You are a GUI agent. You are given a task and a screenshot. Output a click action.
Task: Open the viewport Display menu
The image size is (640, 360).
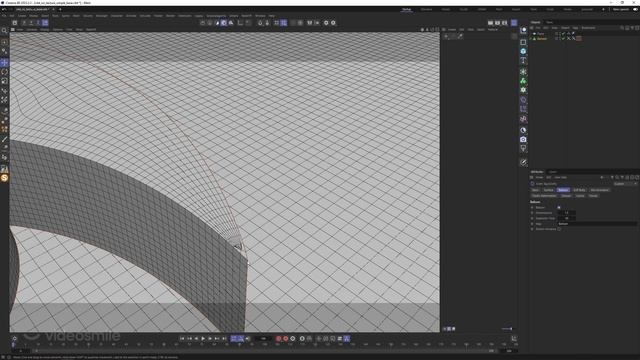point(44,29)
